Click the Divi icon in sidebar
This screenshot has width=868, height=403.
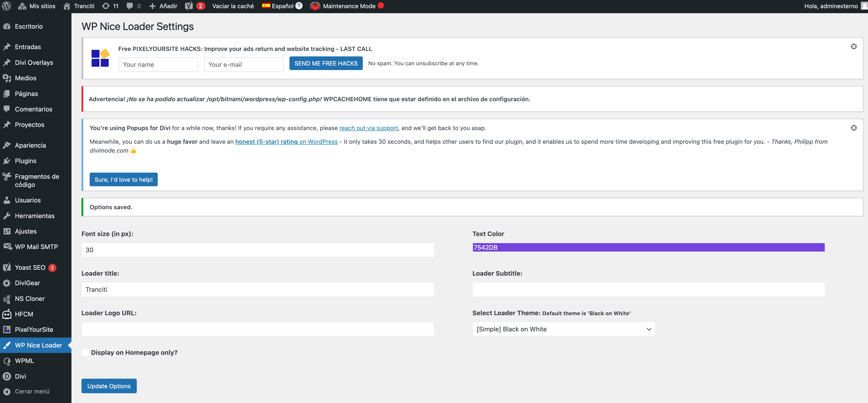[7, 376]
